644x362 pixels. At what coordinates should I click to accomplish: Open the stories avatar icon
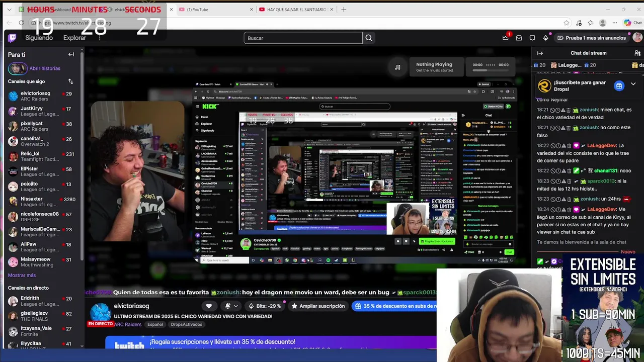coord(17,68)
